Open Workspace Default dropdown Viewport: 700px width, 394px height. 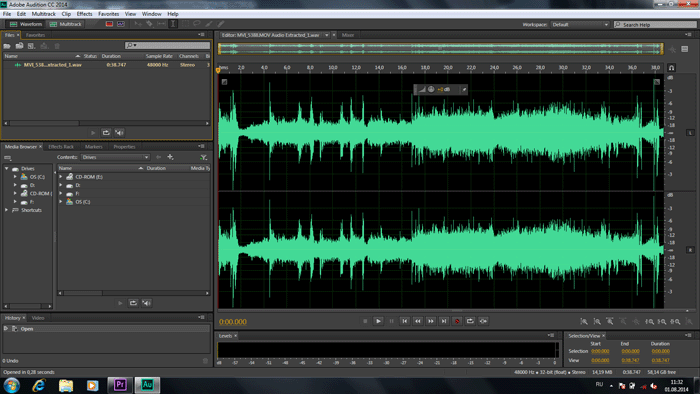[580, 25]
